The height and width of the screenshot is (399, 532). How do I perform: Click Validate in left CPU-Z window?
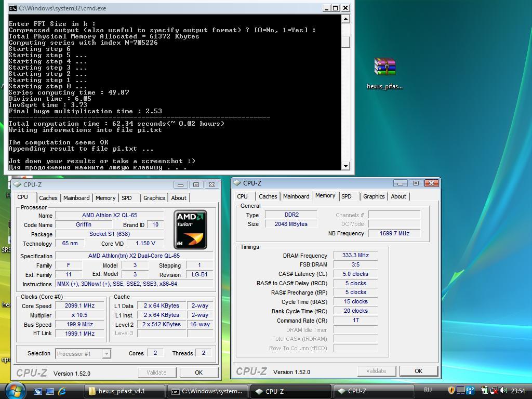(156, 373)
